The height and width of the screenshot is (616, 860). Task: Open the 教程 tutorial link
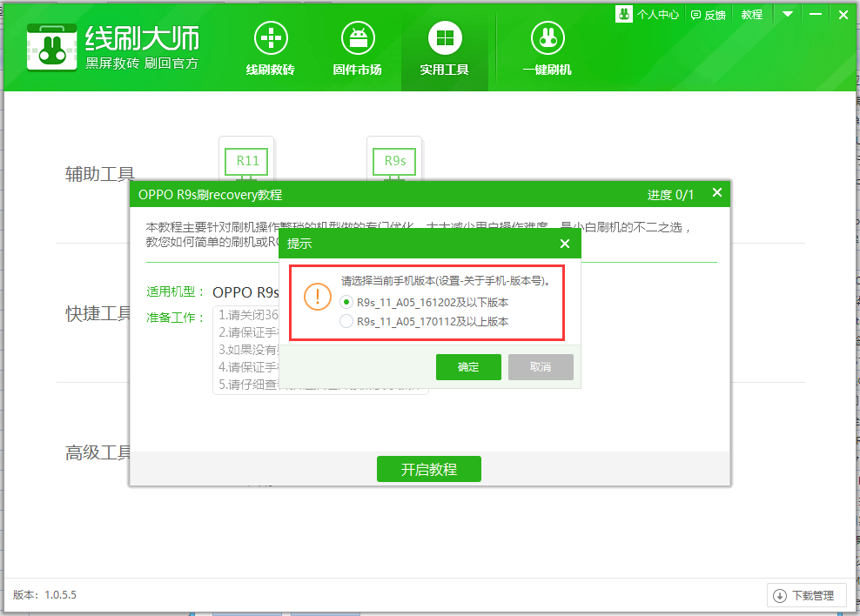tap(752, 15)
